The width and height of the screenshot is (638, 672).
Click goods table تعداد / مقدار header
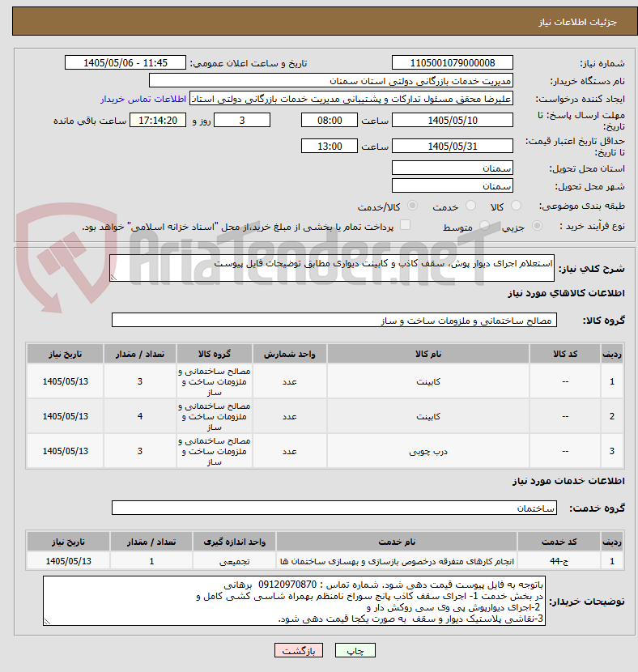(140, 354)
